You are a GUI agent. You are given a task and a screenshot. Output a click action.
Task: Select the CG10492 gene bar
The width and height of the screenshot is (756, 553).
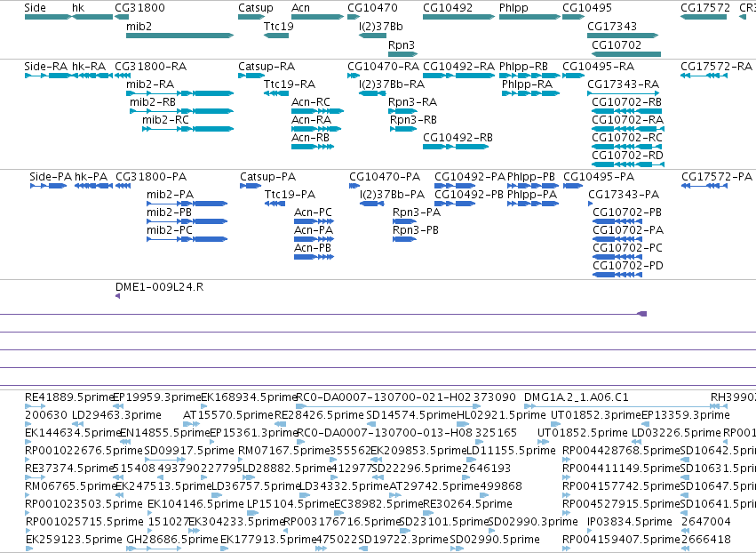(458, 17)
